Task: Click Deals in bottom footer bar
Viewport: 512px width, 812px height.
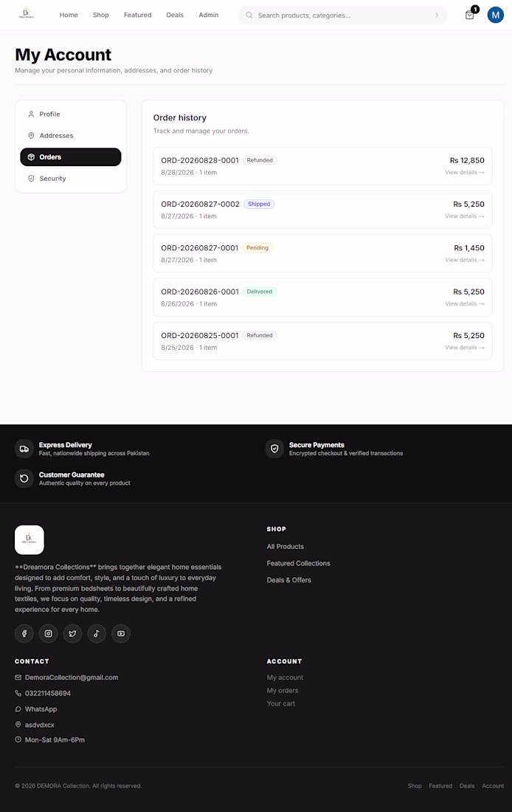Action: pyautogui.click(x=467, y=785)
